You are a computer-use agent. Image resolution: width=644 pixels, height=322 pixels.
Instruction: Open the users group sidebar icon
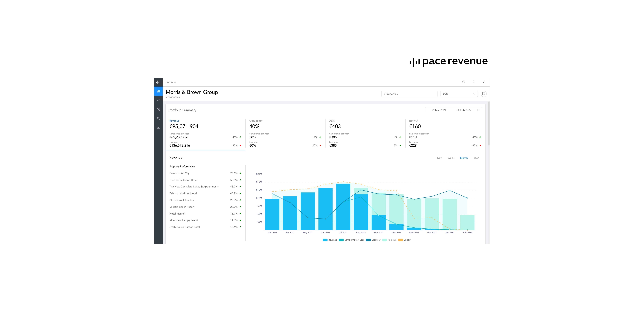click(x=158, y=119)
